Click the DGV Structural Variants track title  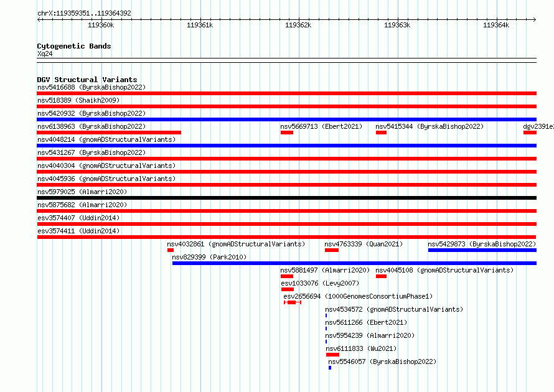click(x=87, y=80)
